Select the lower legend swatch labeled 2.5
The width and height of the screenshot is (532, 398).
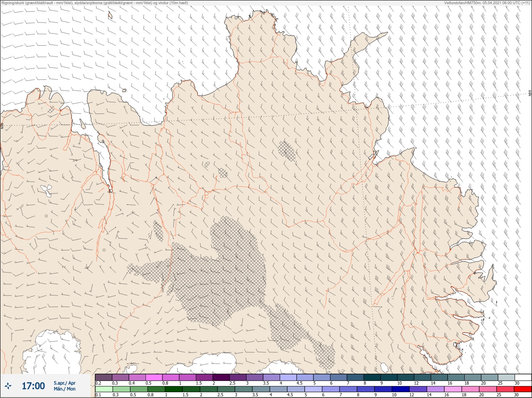tap(225, 389)
